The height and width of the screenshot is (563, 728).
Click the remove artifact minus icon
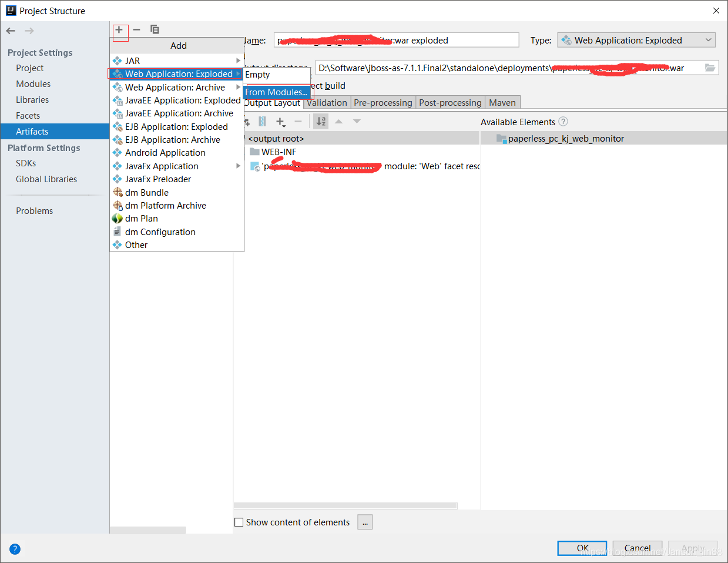[137, 29]
